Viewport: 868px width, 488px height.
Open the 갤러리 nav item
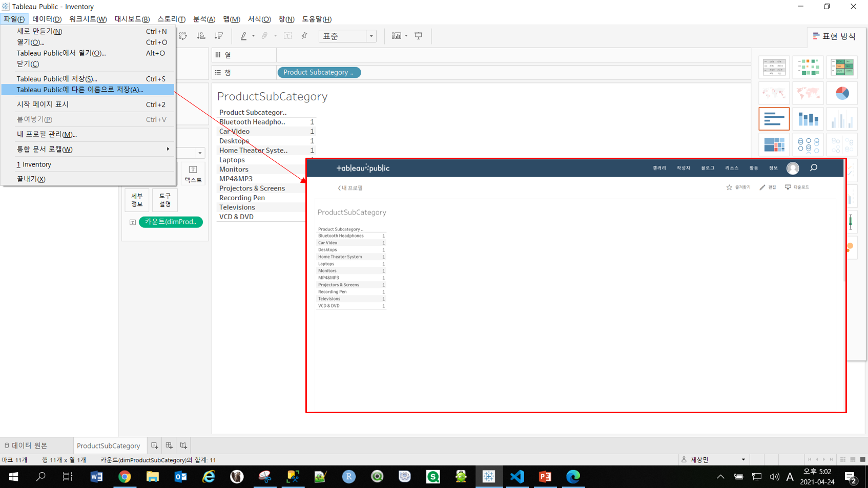point(659,168)
